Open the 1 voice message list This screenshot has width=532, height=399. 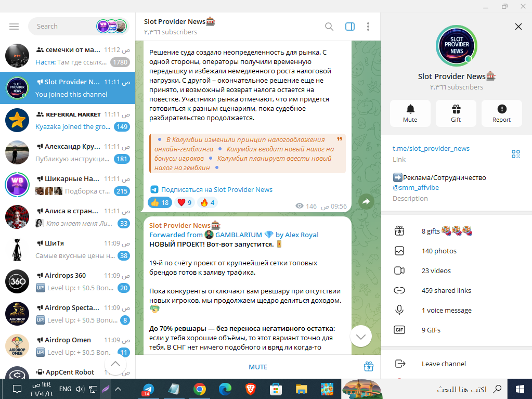457,310
